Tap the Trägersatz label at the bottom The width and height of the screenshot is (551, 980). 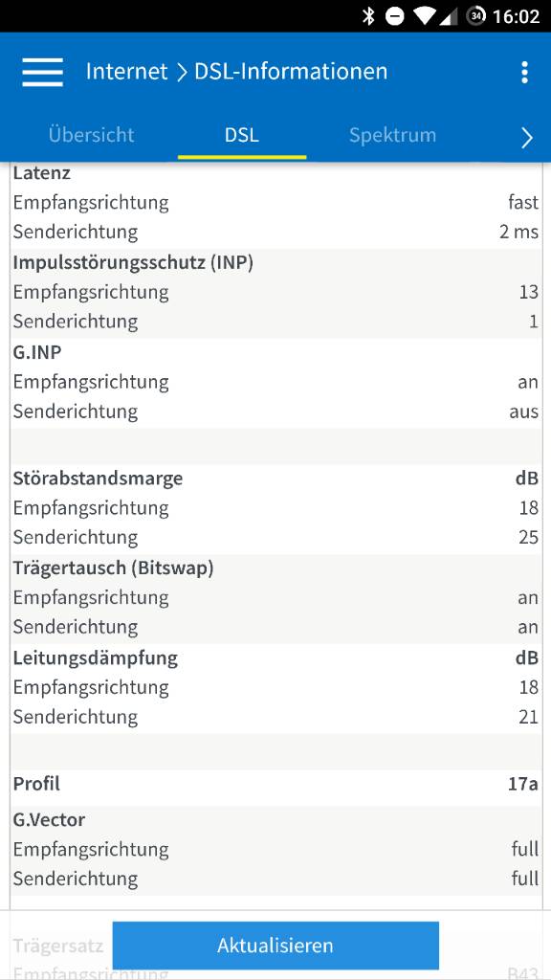coord(57,945)
